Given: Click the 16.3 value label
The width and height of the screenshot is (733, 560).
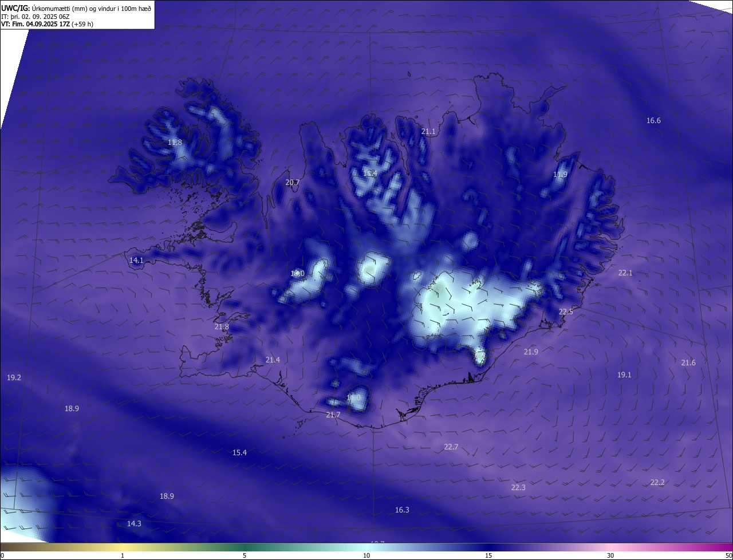Looking at the screenshot, I should (x=402, y=510).
